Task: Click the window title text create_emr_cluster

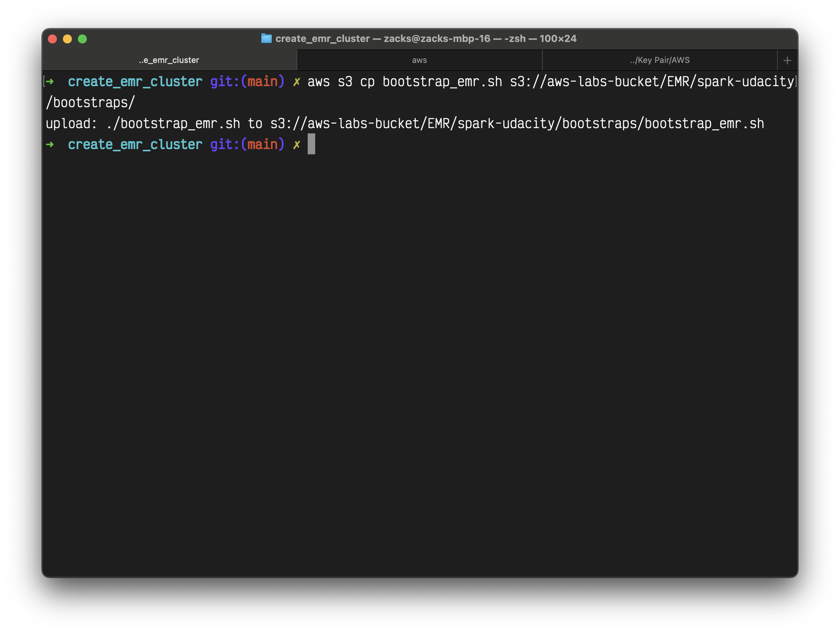Action: [322, 38]
